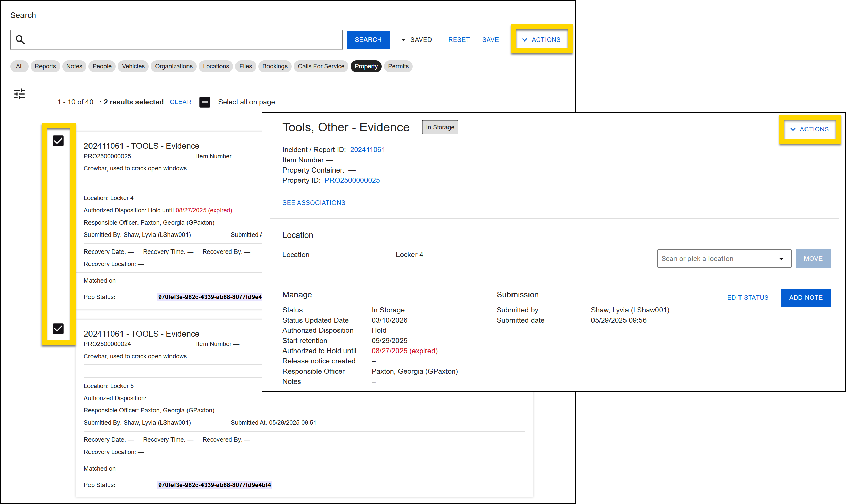846x504 pixels.
Task: Select the All filter tab
Action: [x=19, y=66]
